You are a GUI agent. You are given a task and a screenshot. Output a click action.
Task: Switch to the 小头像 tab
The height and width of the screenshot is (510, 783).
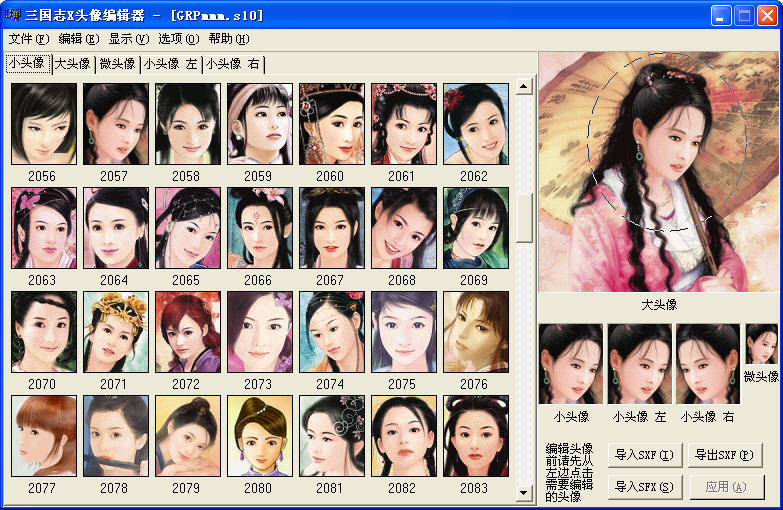point(28,63)
